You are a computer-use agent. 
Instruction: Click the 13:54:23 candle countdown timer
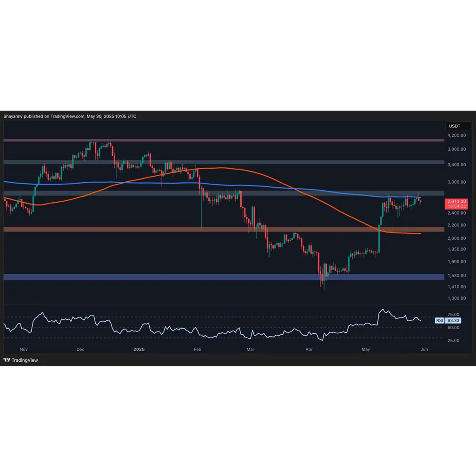[x=456, y=206]
